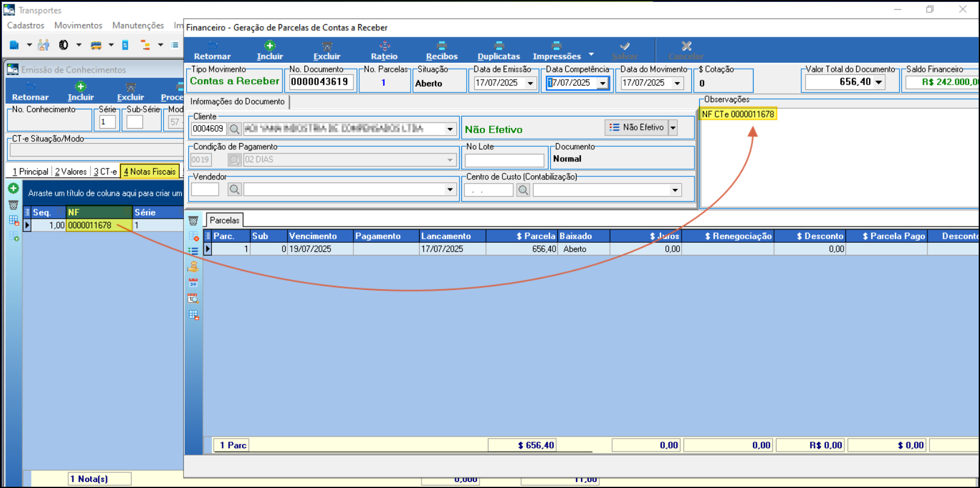Click the blue document icon in Transportes toolbar
The width and height of the screenshot is (980, 488).
(x=125, y=45)
